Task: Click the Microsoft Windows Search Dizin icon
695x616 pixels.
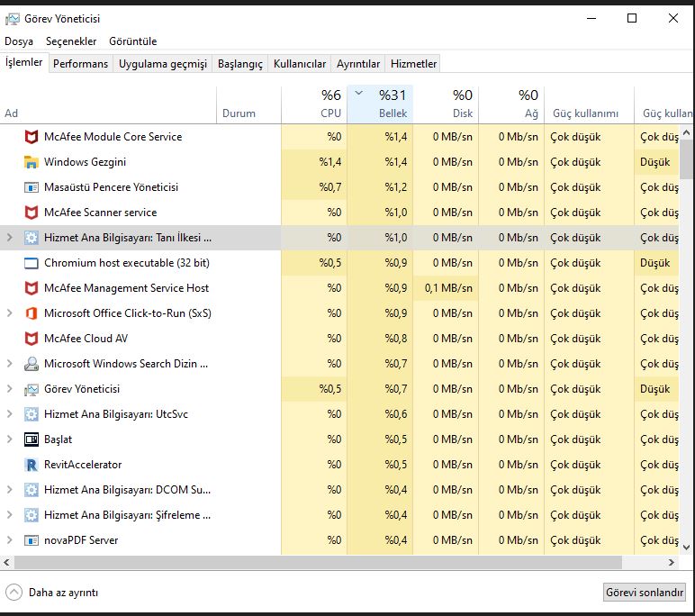Action: pos(31,364)
